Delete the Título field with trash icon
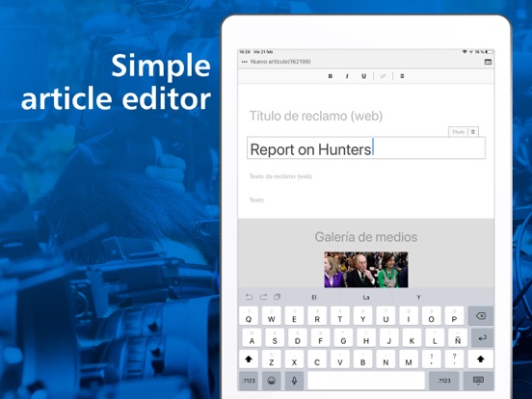The width and height of the screenshot is (532, 399). (473, 132)
